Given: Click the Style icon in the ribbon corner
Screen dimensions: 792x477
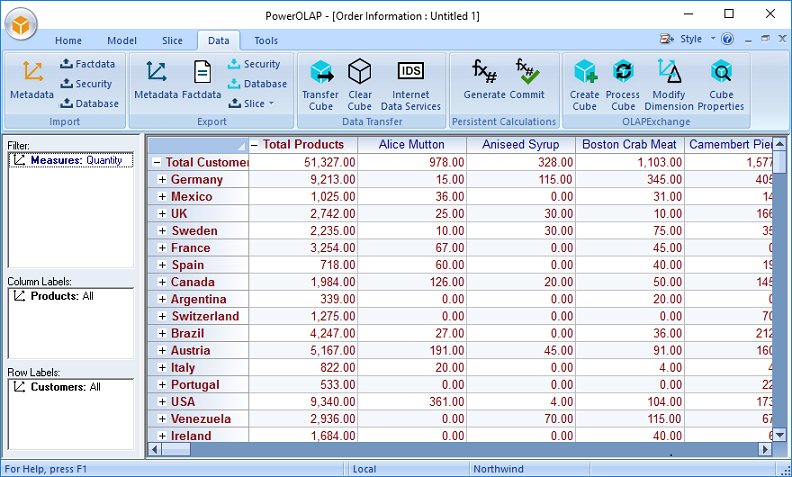Looking at the screenshot, I should (667, 39).
